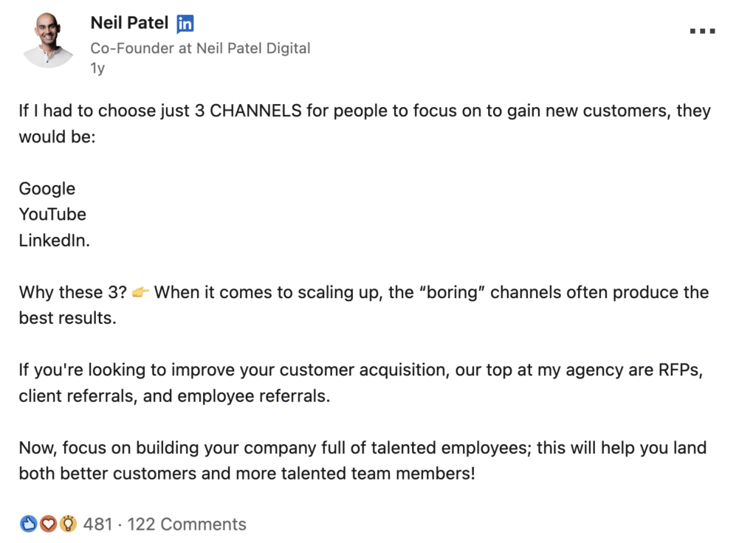Click the CHANNELS word in the first sentence
This screenshot has height=543, width=756.
(x=255, y=111)
